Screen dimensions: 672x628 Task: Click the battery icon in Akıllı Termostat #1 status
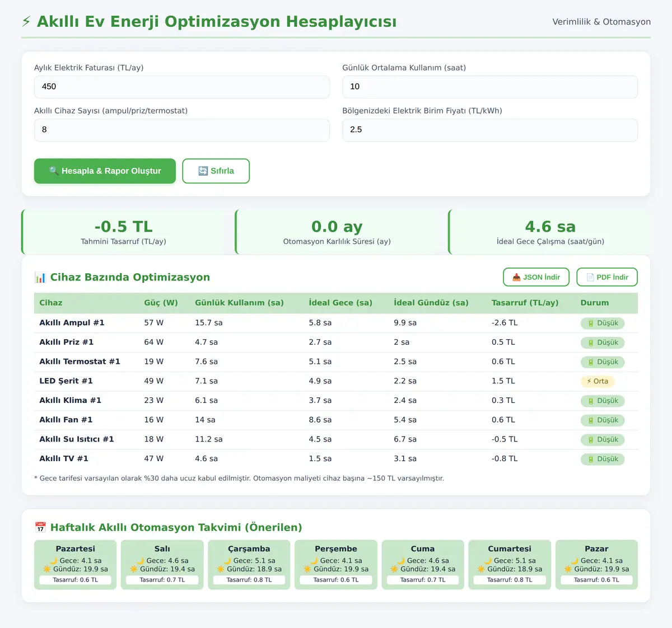pos(591,362)
